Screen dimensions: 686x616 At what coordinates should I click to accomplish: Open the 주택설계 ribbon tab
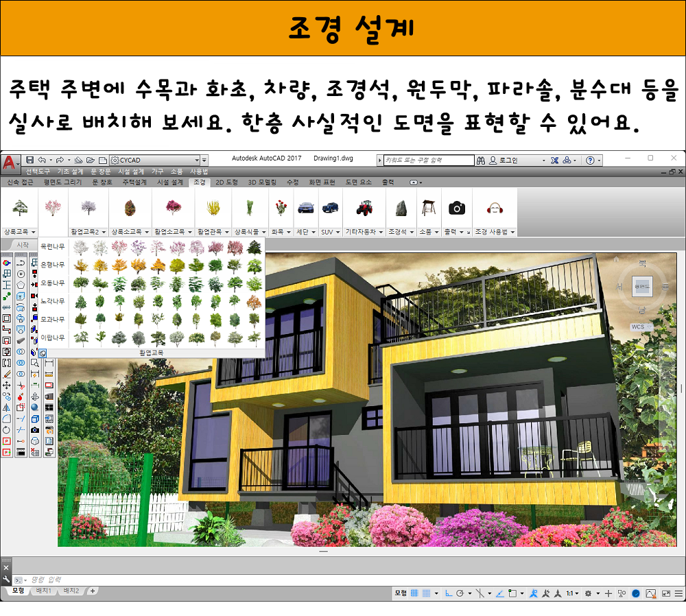click(x=134, y=182)
